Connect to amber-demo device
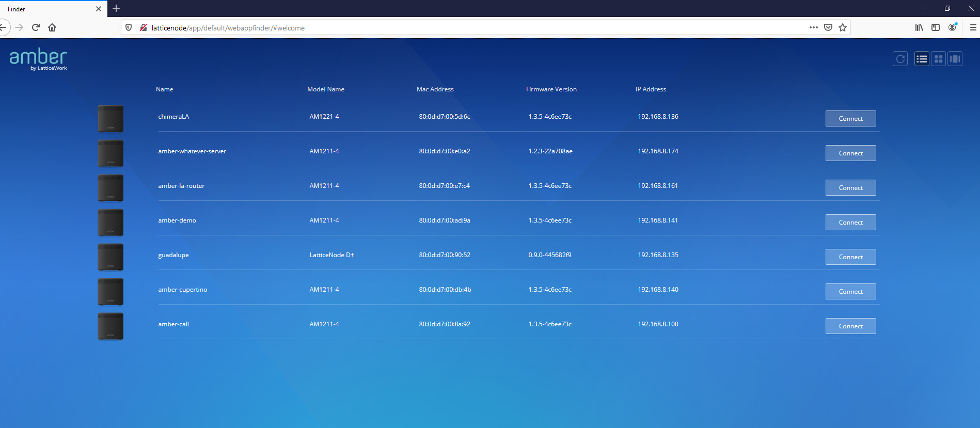980x428 pixels. tap(850, 223)
